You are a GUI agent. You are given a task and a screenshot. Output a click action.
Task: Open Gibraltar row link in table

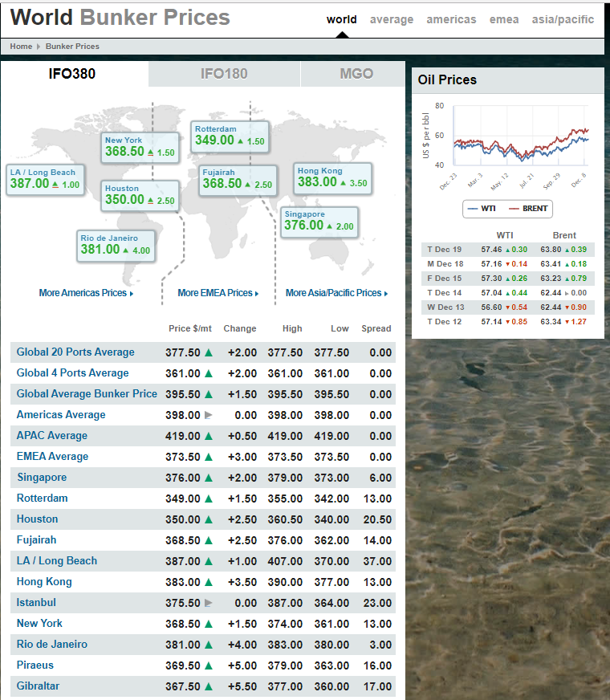pos(38,686)
